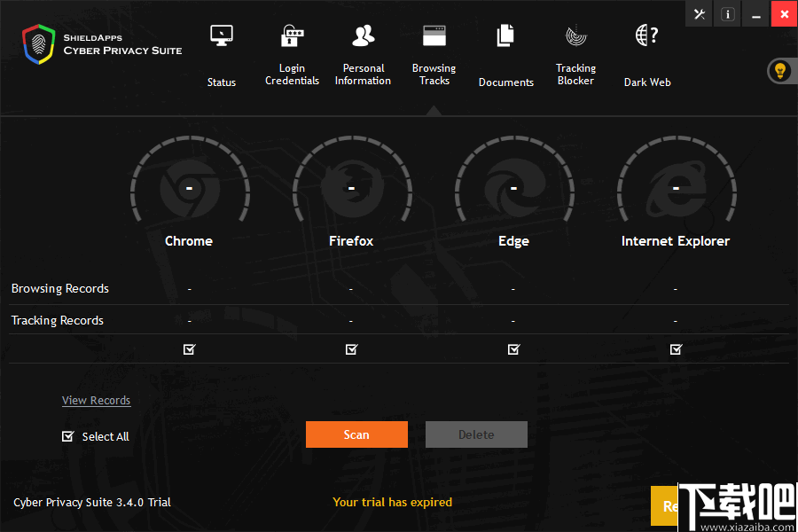
Task: Open the Tracking Blocker radar icon
Action: click(576, 35)
